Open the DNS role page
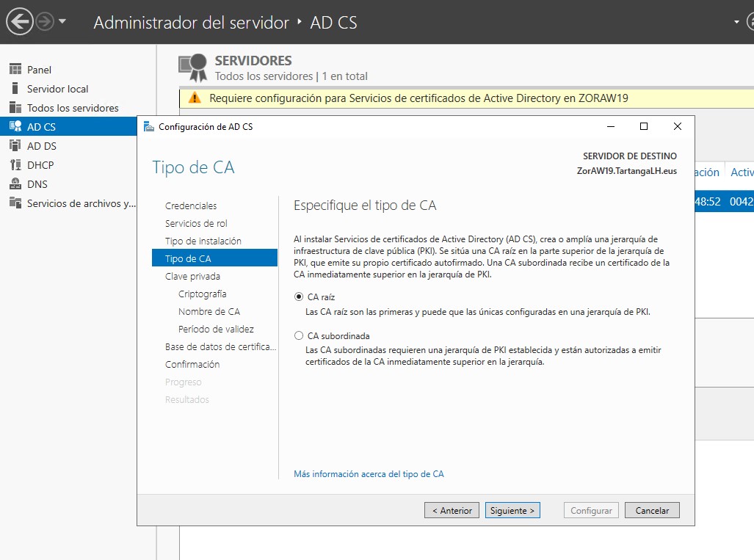 [x=37, y=184]
